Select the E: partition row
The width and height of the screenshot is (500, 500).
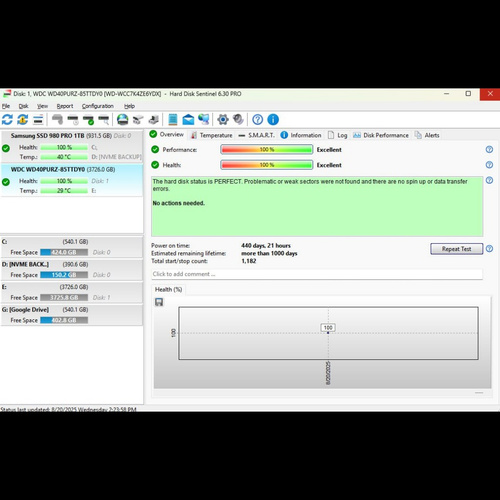point(72,292)
